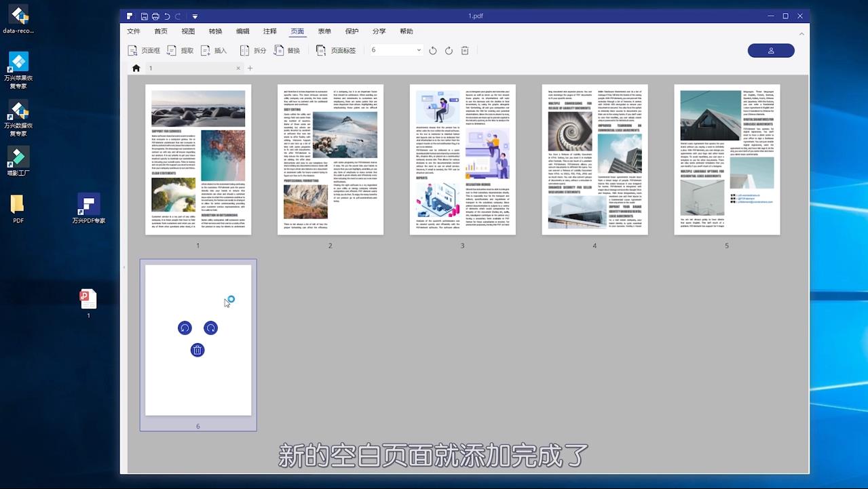Click the redo arrow in title bar

pyautogui.click(x=178, y=16)
